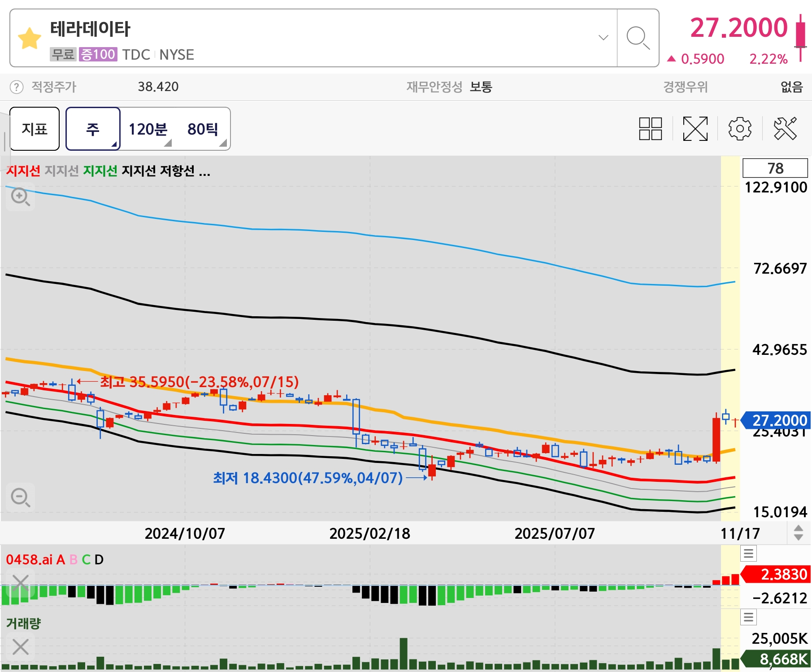Open chart settings gear
The height and width of the screenshot is (672, 812).
pos(740,129)
